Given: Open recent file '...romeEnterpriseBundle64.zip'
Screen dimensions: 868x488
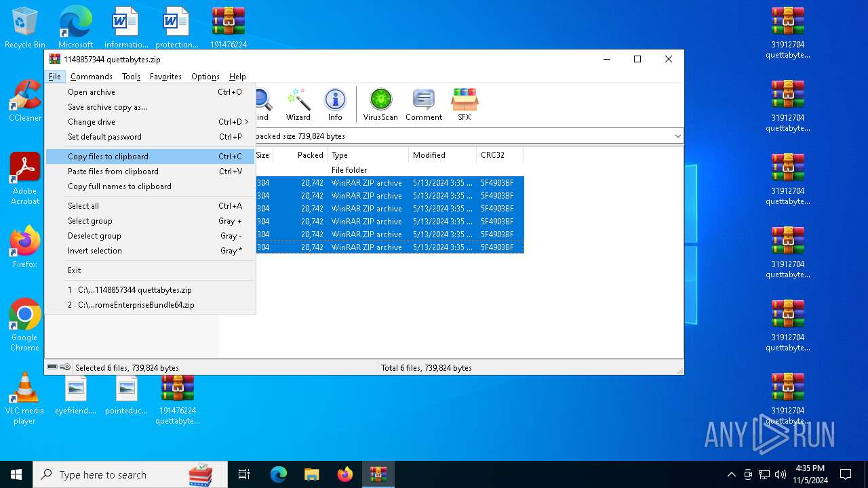Looking at the screenshot, I should (150, 305).
